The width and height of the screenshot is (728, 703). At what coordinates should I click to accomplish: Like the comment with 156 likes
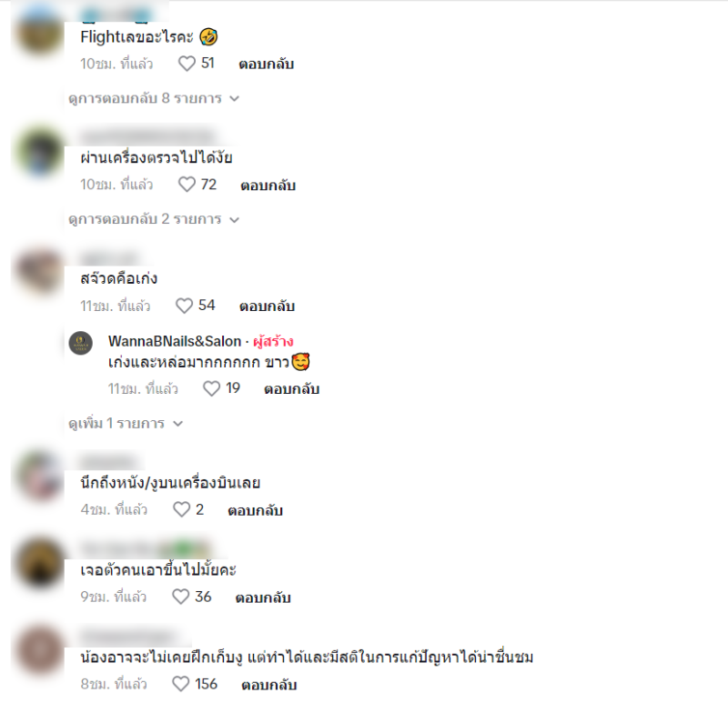[x=180, y=684]
